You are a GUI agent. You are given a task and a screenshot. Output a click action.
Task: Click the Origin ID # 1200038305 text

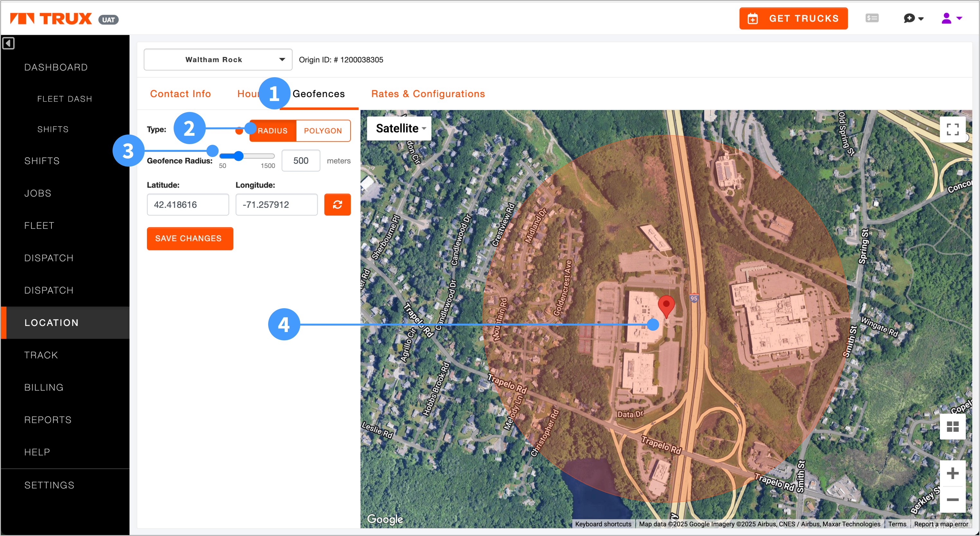coord(341,60)
